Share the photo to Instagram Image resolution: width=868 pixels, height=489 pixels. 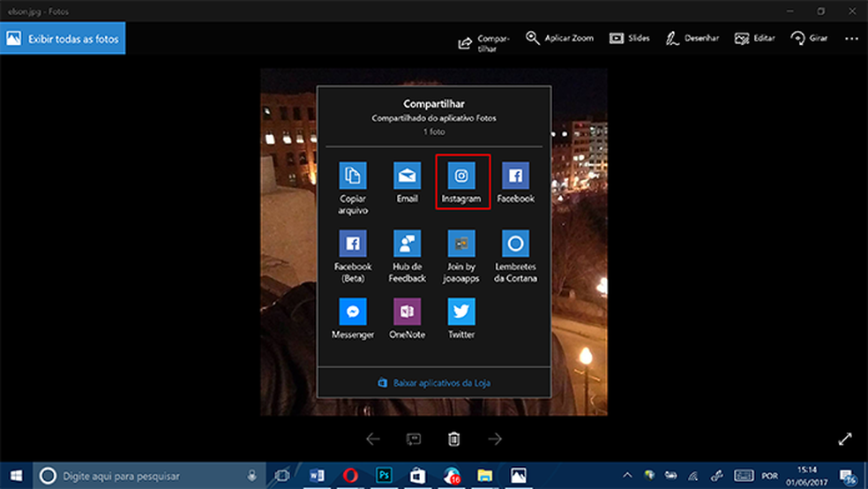tap(461, 182)
